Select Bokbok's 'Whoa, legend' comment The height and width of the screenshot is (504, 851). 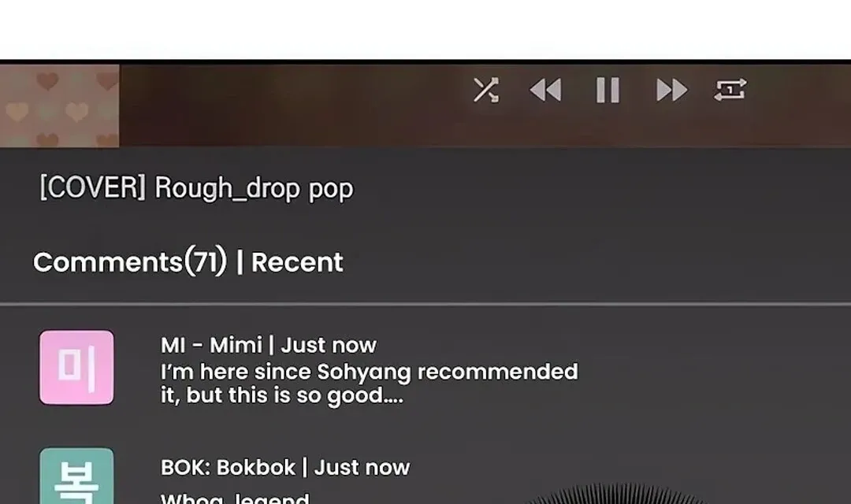[235, 498]
